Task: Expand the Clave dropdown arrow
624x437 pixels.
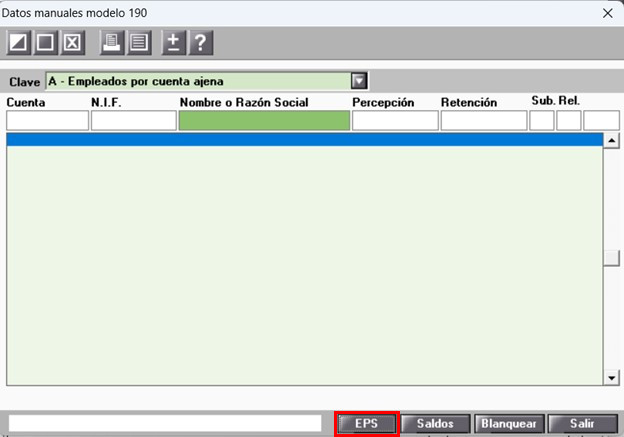Action: tap(359, 81)
